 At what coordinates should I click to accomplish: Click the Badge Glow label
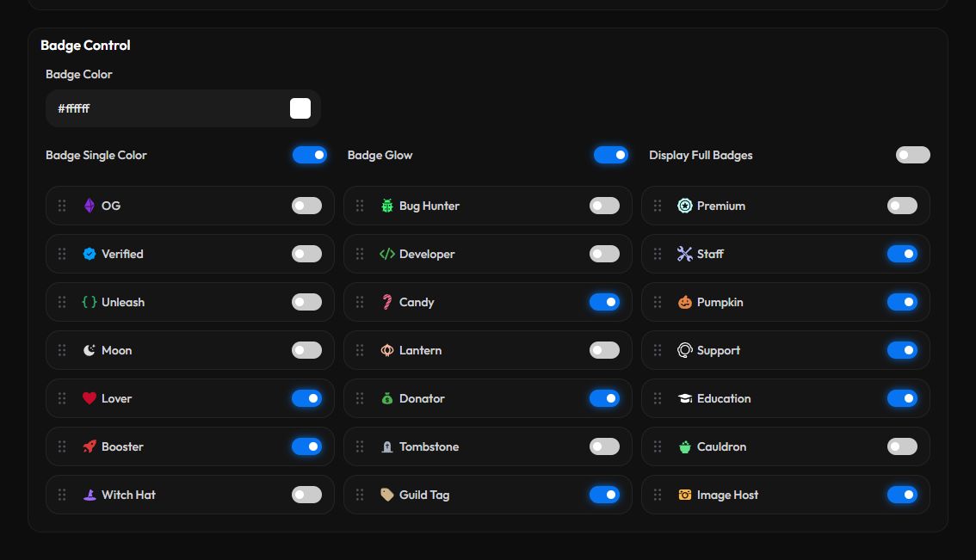click(x=380, y=155)
